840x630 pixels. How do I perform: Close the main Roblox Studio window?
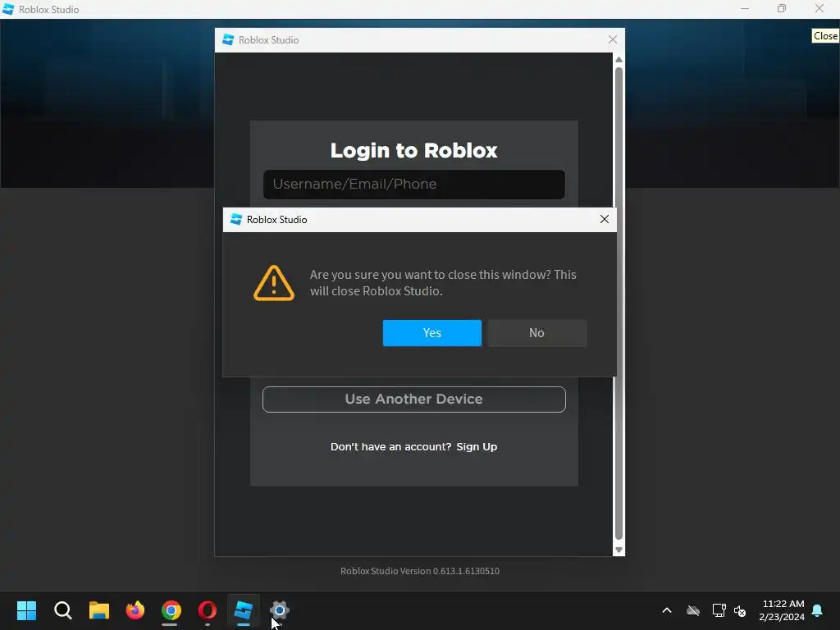coord(819,9)
